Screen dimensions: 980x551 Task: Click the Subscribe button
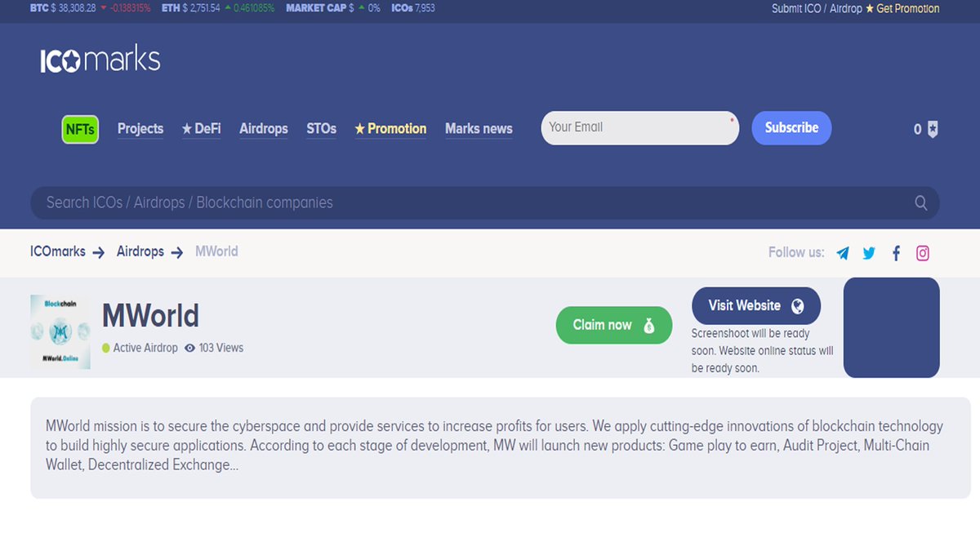pyautogui.click(x=791, y=128)
